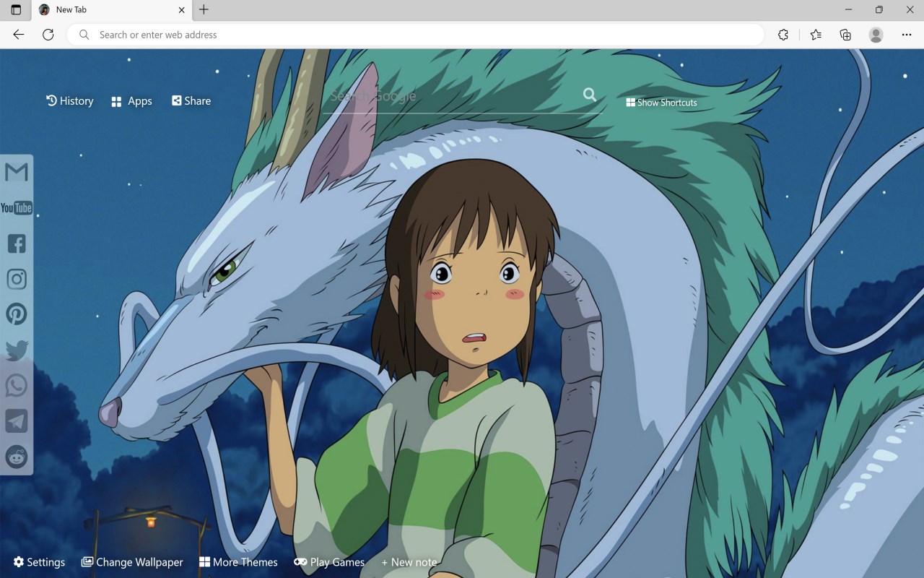The image size is (924, 578).
Task: Click Change Wallpaper
Action: tap(132, 562)
